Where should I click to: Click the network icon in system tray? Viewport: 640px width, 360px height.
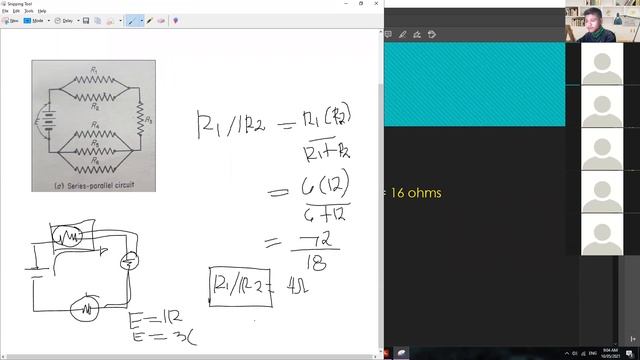(x=583, y=353)
